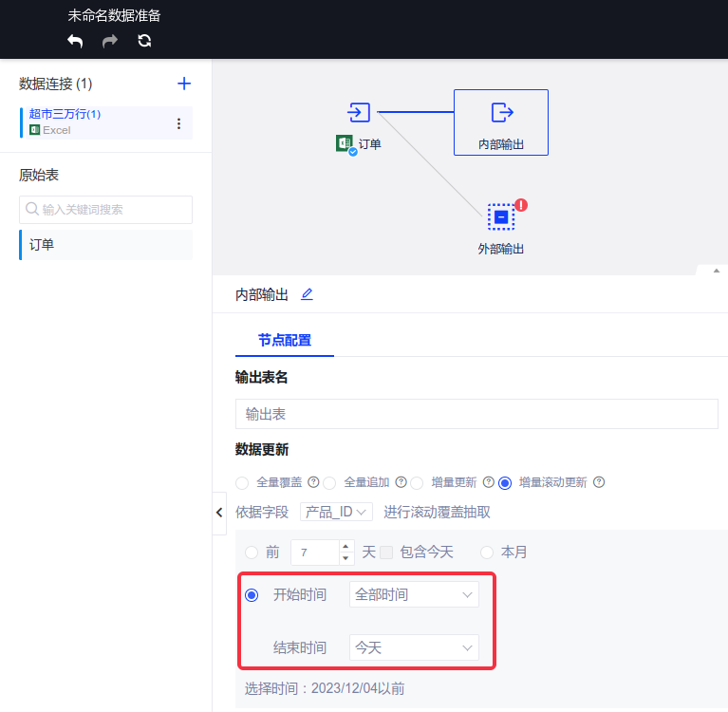Screen dimensions: 728x712
Task: Edit the 内部输出 node name
Action: click(307, 294)
